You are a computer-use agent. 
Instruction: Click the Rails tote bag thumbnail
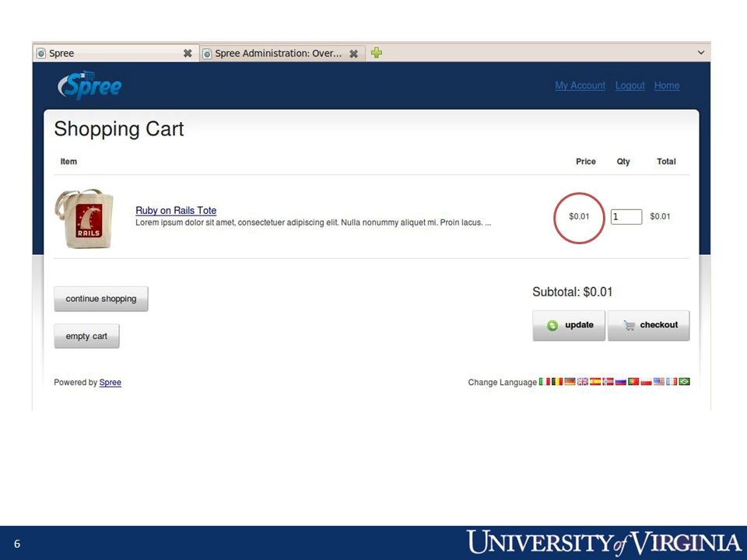(85, 218)
